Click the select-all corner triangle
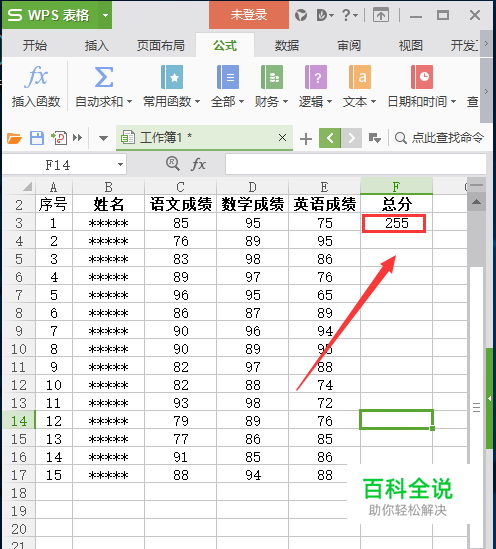 coord(27,186)
